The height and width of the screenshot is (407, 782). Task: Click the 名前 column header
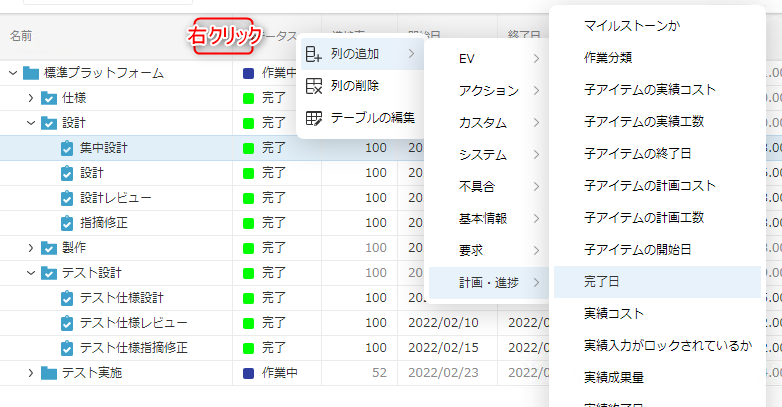tap(21, 36)
